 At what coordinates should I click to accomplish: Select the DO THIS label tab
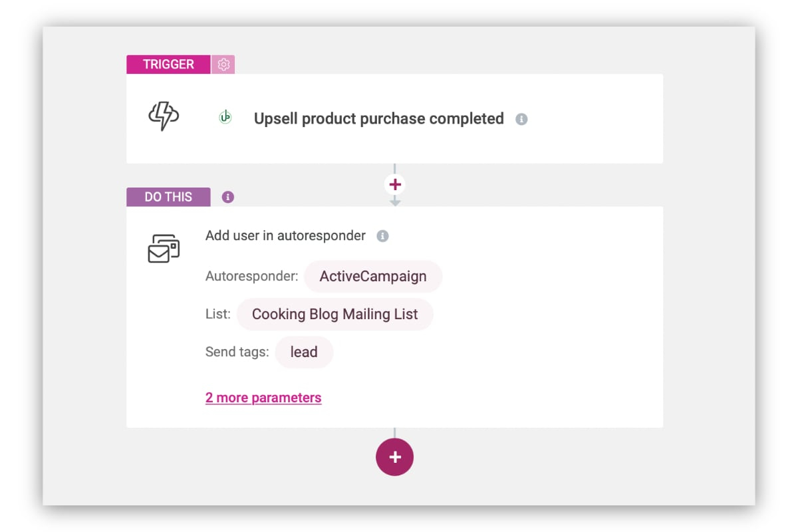[168, 197]
